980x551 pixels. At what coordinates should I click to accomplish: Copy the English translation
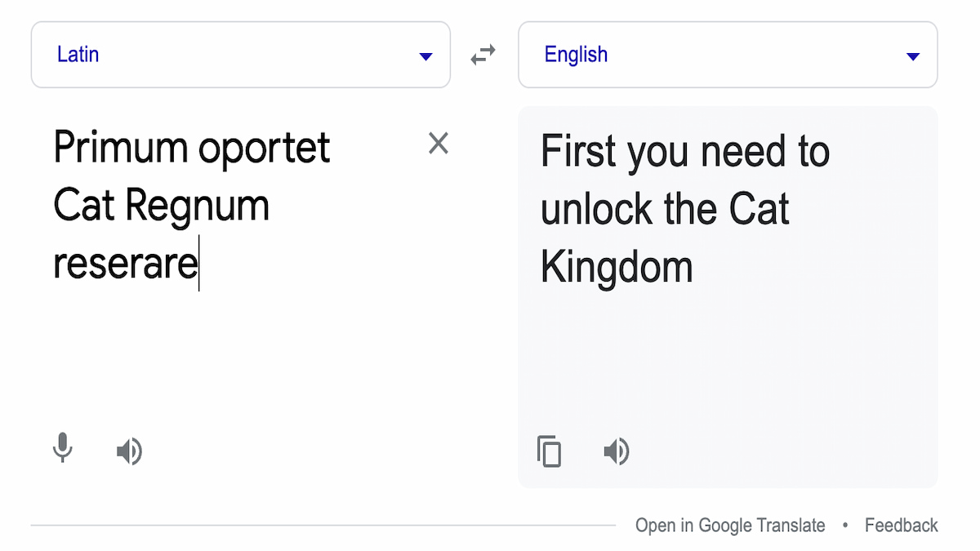click(x=550, y=451)
